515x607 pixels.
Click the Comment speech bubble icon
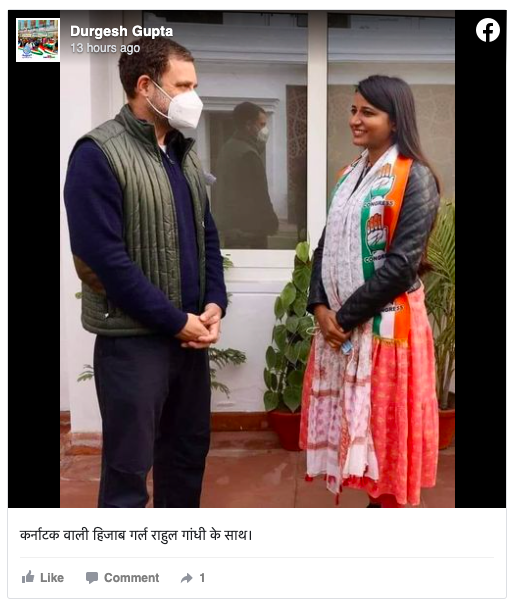coord(92,578)
